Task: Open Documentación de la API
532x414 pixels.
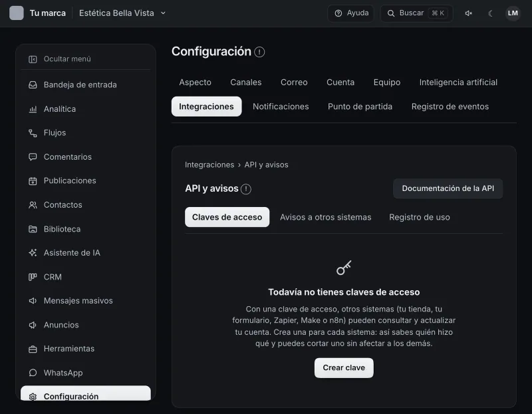Action: click(x=448, y=188)
